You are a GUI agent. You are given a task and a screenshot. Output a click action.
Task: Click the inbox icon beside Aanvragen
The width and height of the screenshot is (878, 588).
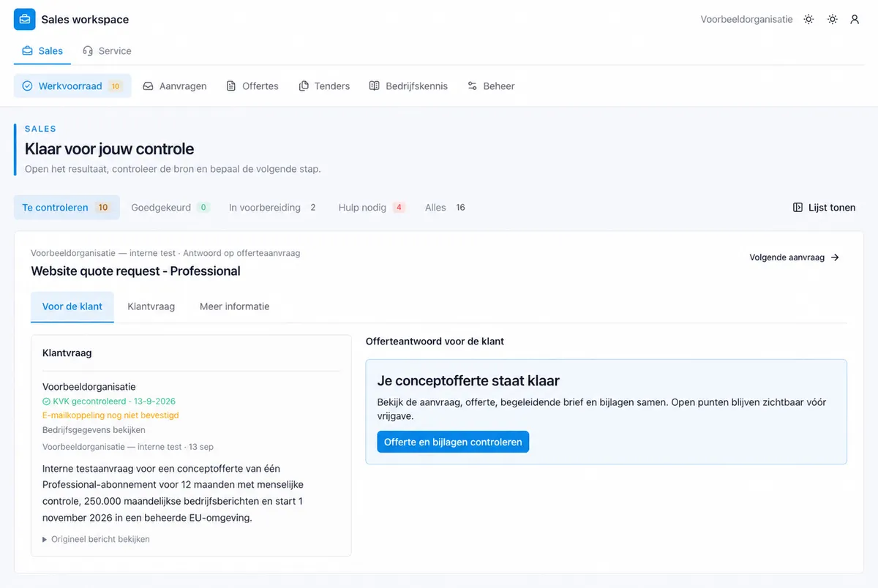click(x=148, y=86)
